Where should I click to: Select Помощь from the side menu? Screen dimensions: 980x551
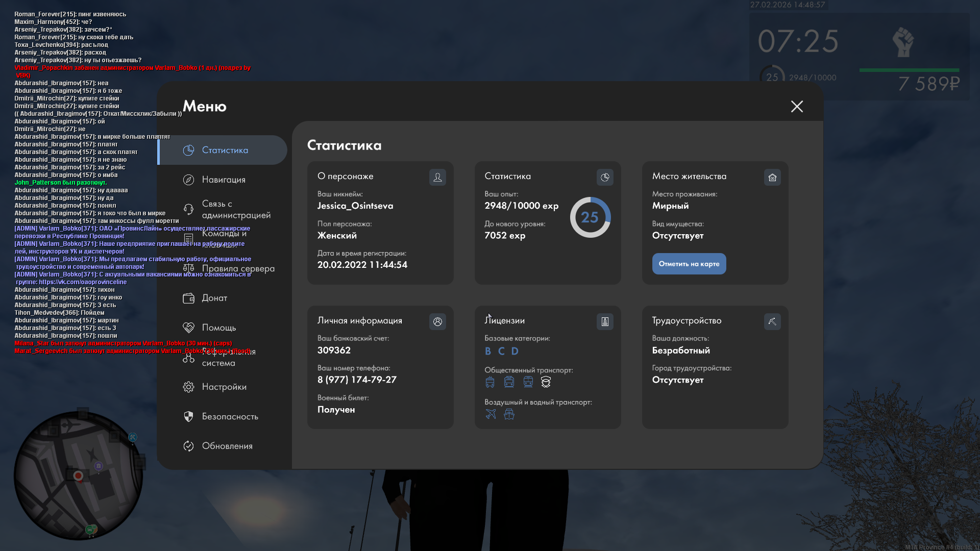pos(218,328)
